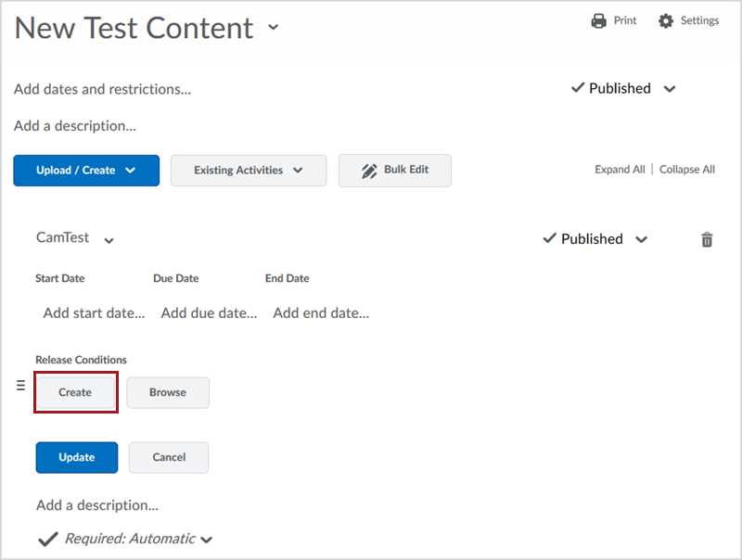Click Add due date field
The height and width of the screenshot is (560, 742).
209,312
